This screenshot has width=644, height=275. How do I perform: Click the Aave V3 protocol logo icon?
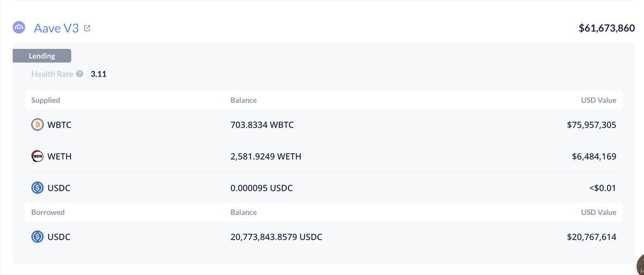coord(19,28)
